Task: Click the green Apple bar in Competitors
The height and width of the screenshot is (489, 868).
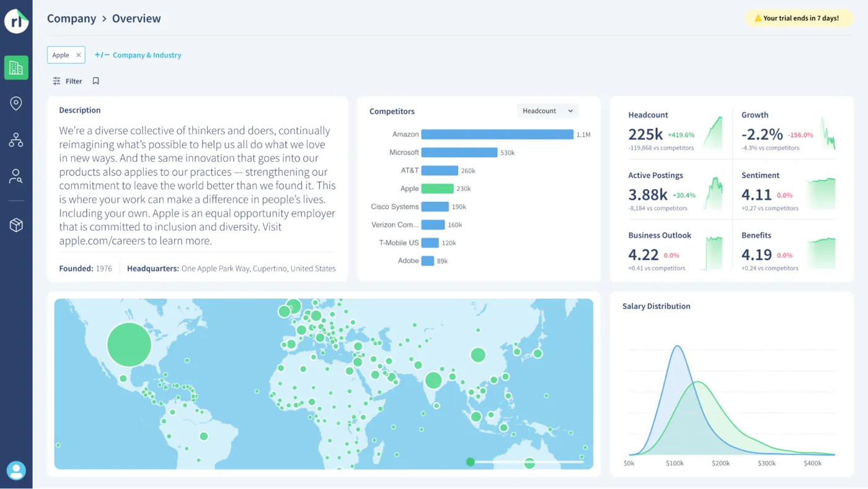Action: tap(437, 189)
